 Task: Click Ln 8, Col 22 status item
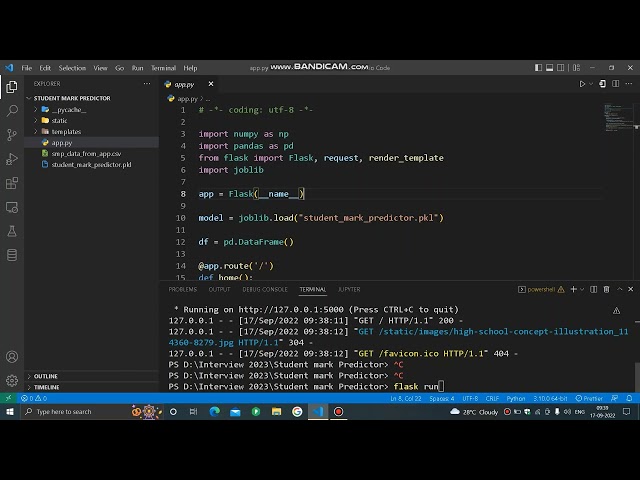[406, 398]
